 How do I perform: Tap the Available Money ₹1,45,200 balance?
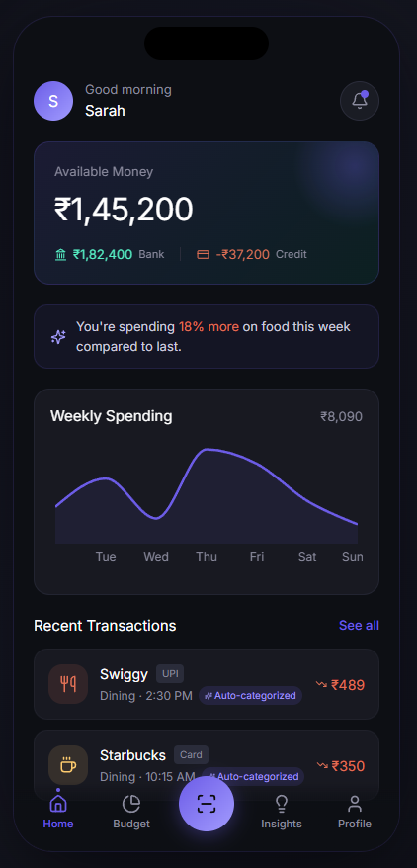[x=124, y=210]
